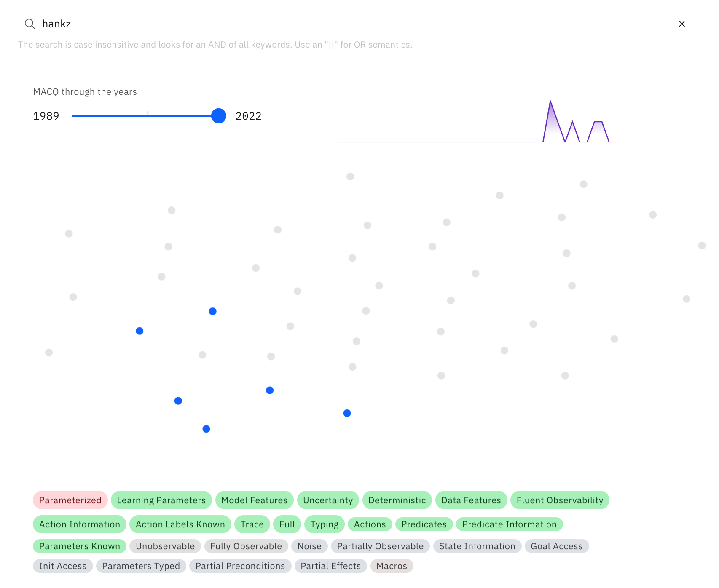Toggle the Fluent Observability tag
This screenshot has width=719, height=588.
point(560,500)
